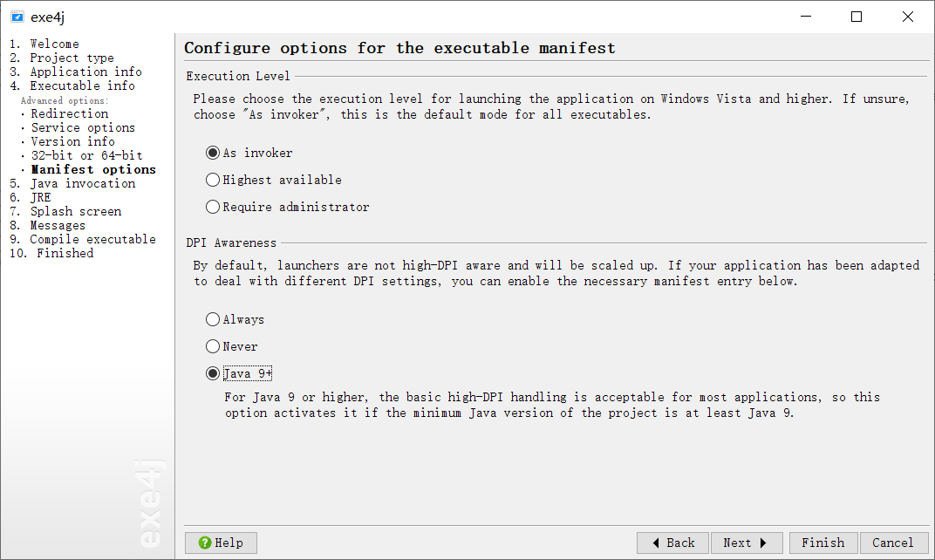Image resolution: width=935 pixels, height=560 pixels.
Task: Open Service options advanced item
Action: pyautogui.click(x=83, y=127)
